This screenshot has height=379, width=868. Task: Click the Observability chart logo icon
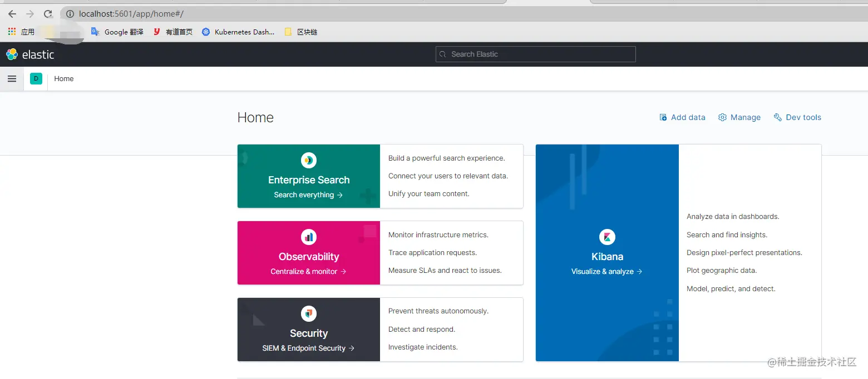coord(309,237)
